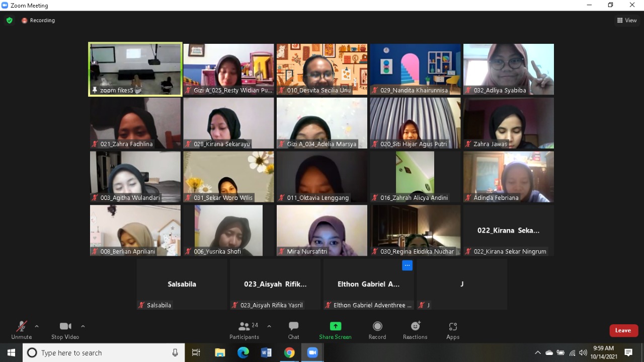644x362 pixels.
Task: Open the View layout menu
Action: pyautogui.click(x=627, y=21)
